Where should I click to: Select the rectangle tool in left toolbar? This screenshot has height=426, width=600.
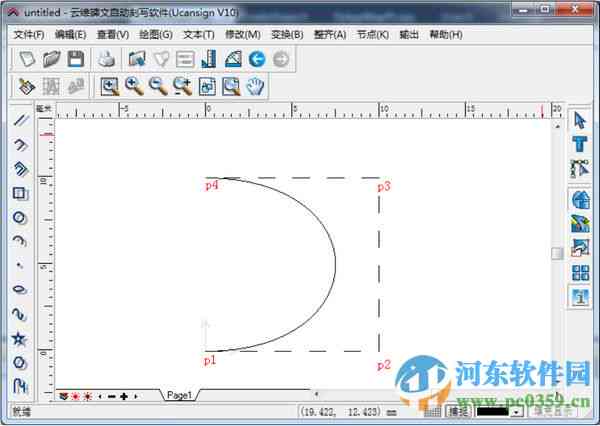point(20,193)
